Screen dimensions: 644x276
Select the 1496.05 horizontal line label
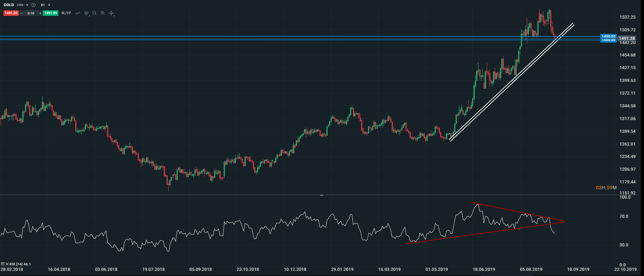point(608,36)
